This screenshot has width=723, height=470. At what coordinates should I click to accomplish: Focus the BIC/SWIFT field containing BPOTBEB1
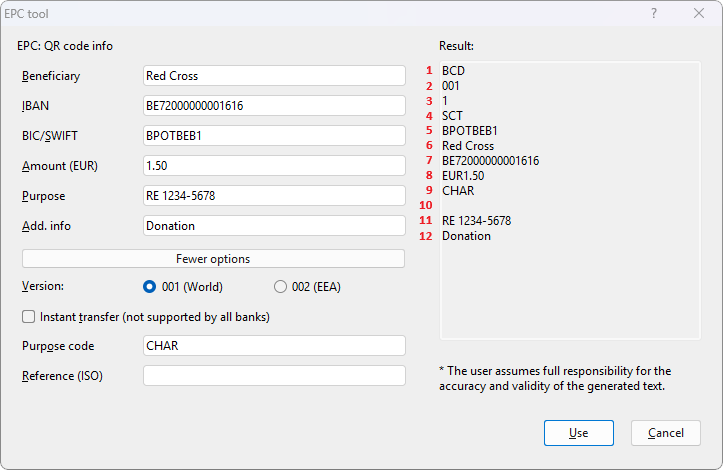274,136
